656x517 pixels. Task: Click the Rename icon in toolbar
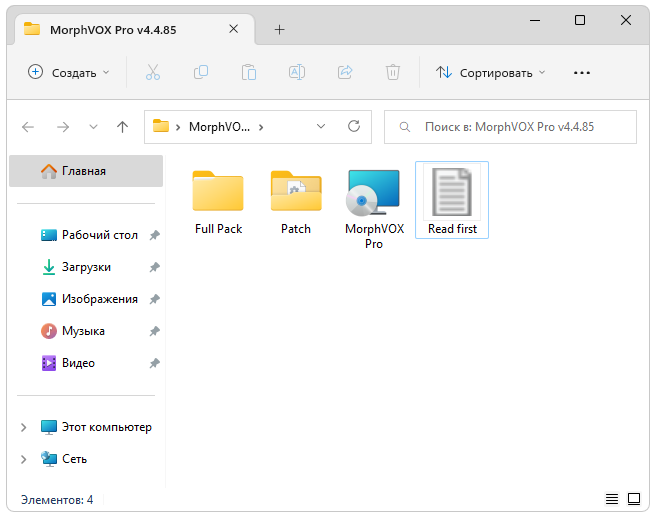297,72
